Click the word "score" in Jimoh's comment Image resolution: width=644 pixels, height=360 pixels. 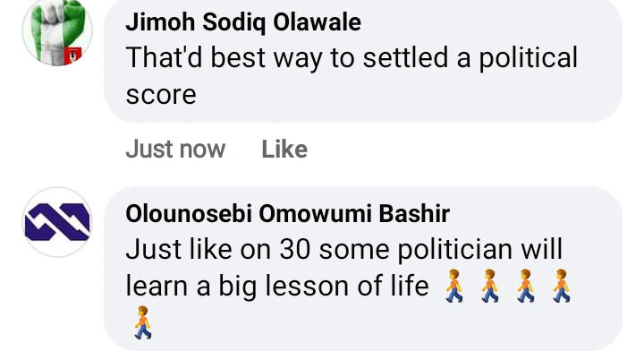coord(160,94)
